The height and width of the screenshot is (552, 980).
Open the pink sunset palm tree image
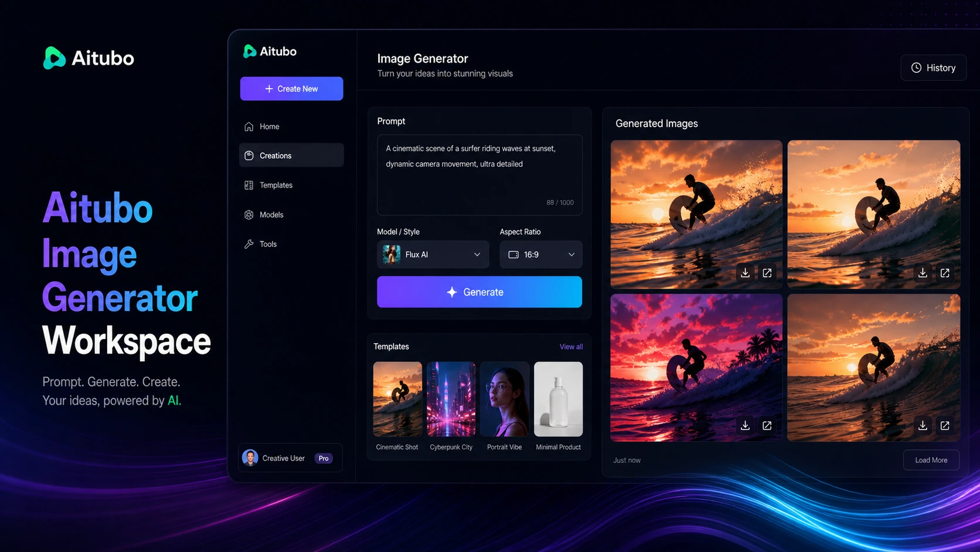click(696, 368)
